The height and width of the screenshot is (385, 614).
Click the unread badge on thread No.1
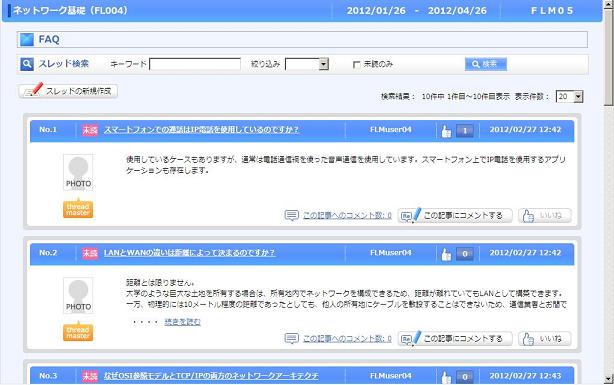90,130
